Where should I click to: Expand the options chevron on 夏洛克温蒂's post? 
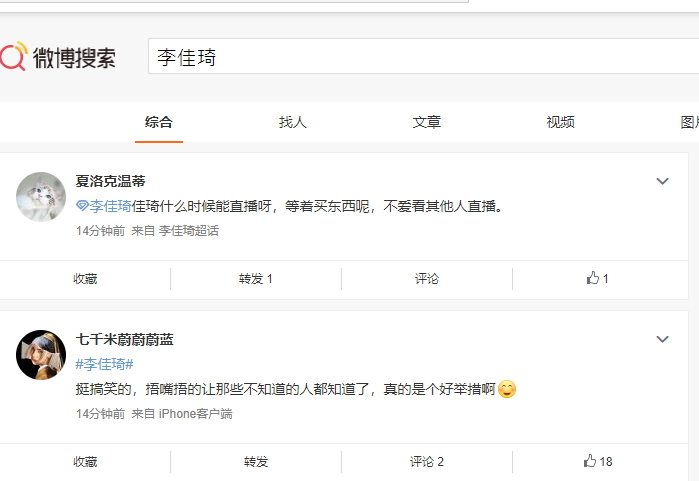click(662, 181)
